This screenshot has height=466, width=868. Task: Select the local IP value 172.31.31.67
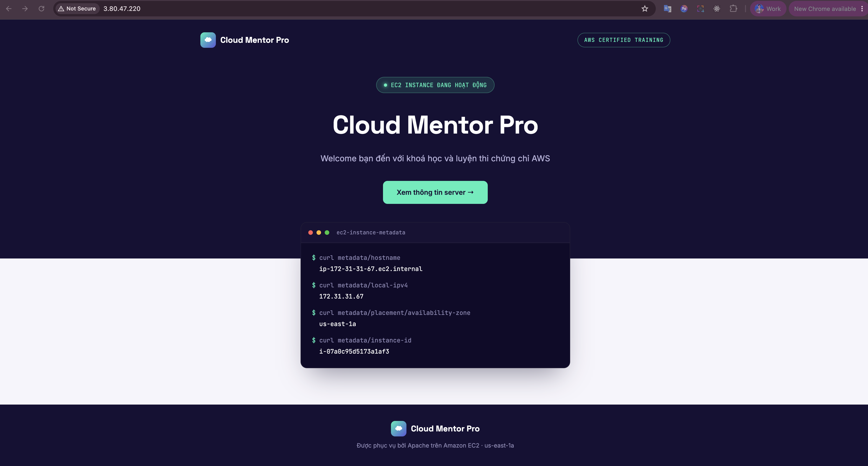(x=341, y=297)
